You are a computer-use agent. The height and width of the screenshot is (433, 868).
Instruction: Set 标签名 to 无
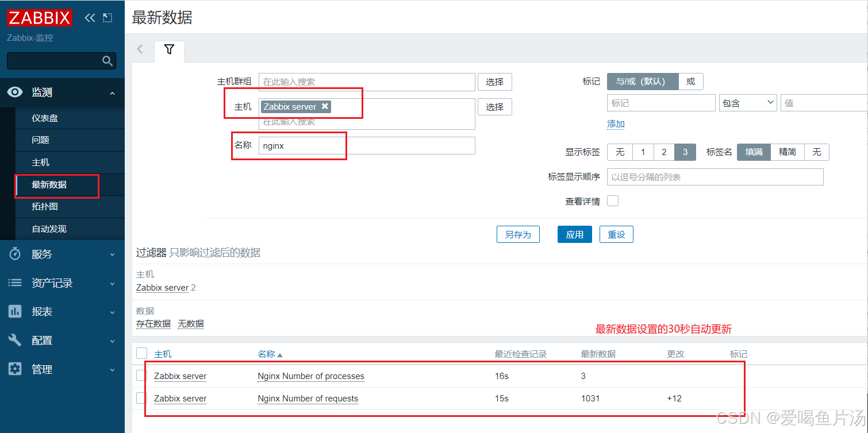click(x=817, y=152)
